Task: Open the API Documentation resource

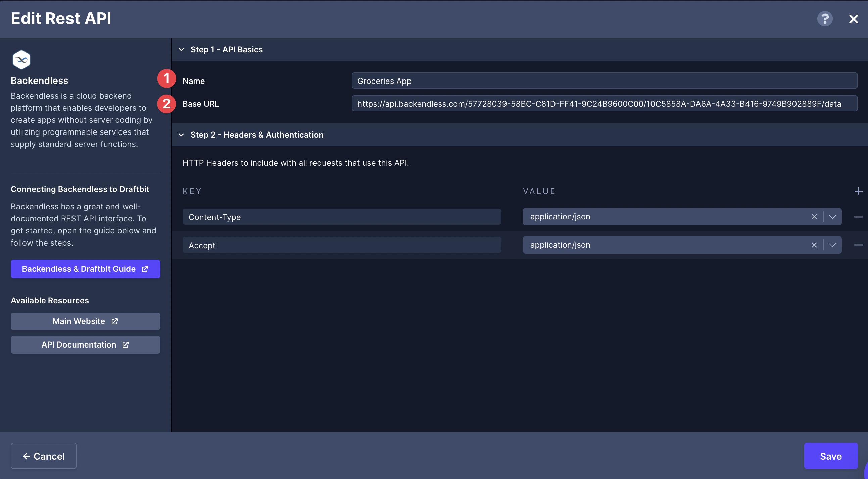Action: 85,345
